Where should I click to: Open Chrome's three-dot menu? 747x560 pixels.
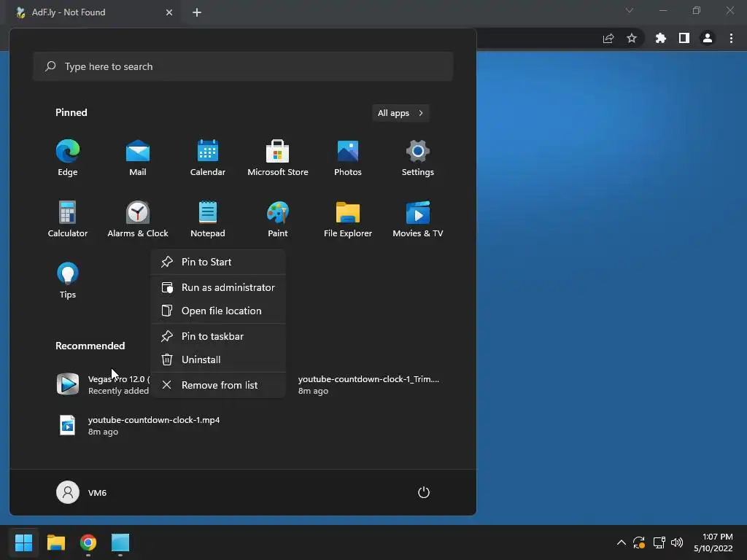tap(731, 38)
